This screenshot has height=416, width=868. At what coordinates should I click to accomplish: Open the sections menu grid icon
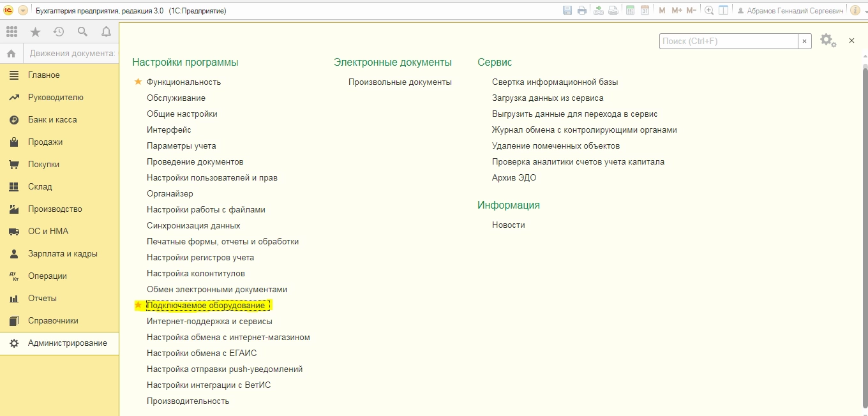point(11,31)
